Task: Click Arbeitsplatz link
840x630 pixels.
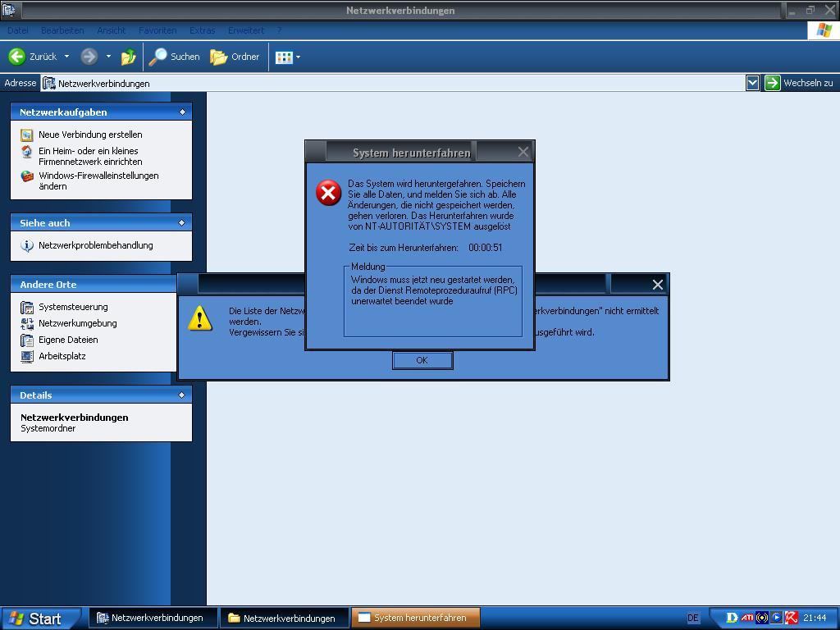Action: pos(62,356)
